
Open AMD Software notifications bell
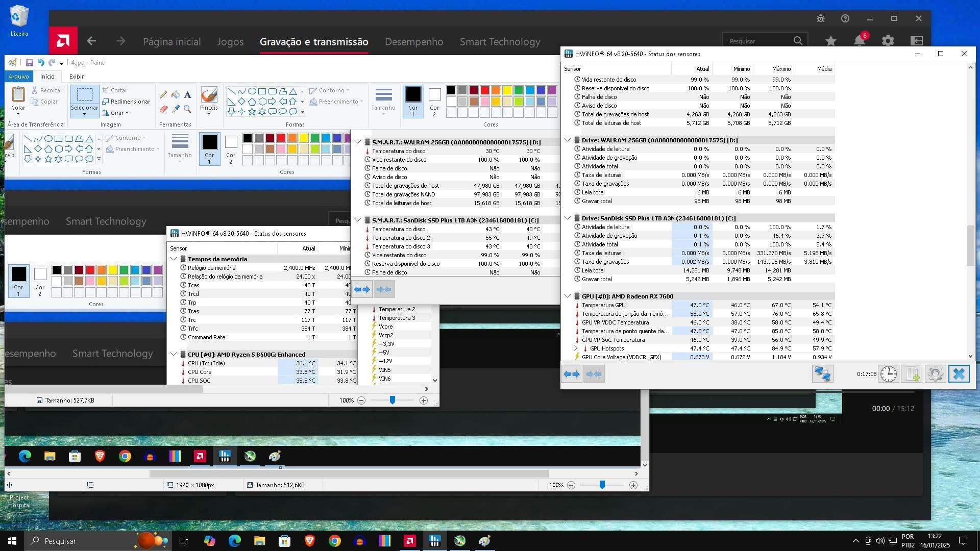pos(860,41)
